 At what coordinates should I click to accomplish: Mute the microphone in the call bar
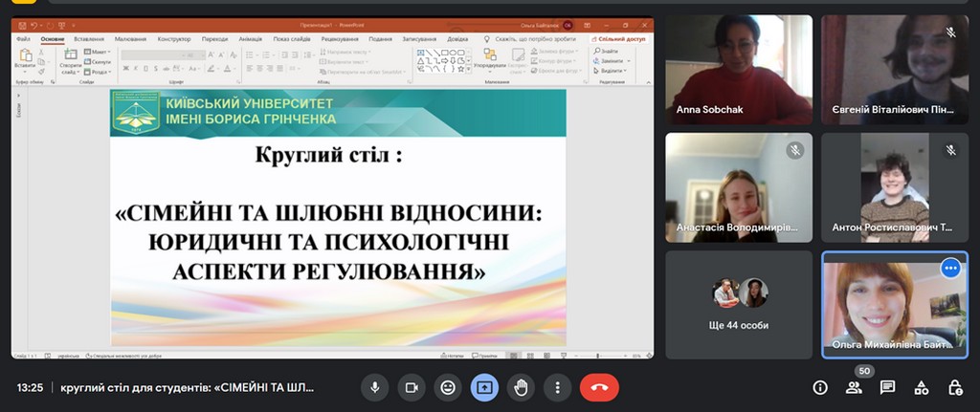(374, 387)
